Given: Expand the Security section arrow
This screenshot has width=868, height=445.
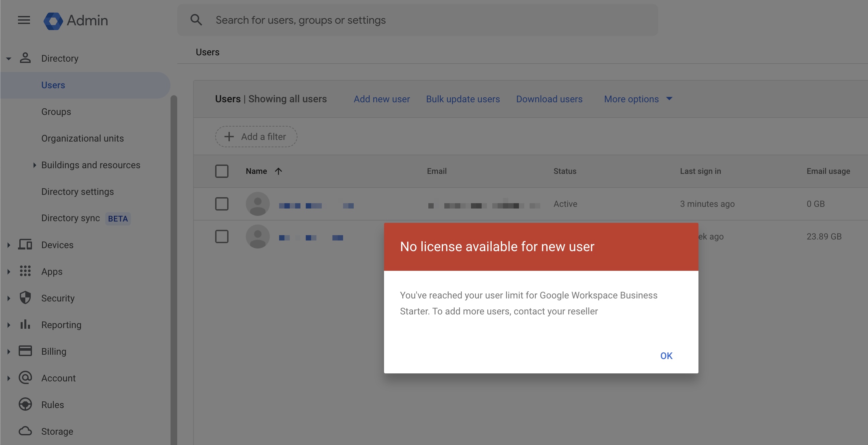Looking at the screenshot, I should click(x=9, y=298).
